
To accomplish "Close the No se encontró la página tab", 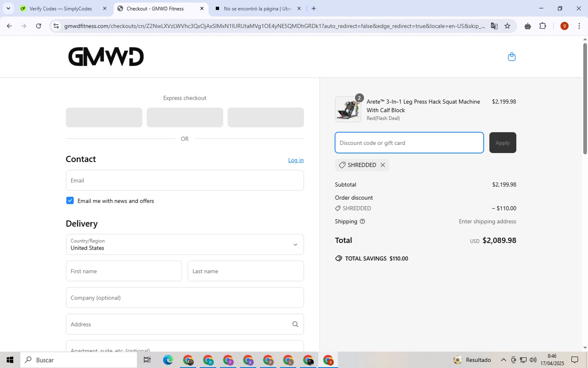I will [x=299, y=8].
